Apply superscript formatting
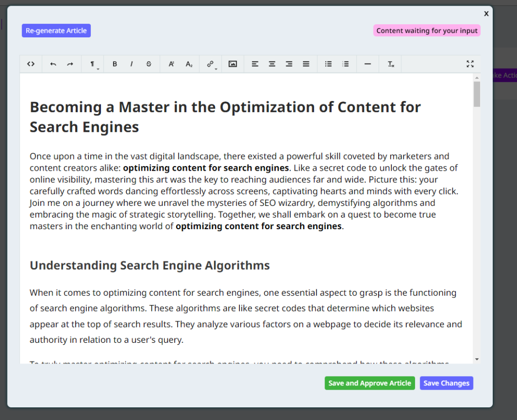The image size is (517, 420). [x=171, y=64]
